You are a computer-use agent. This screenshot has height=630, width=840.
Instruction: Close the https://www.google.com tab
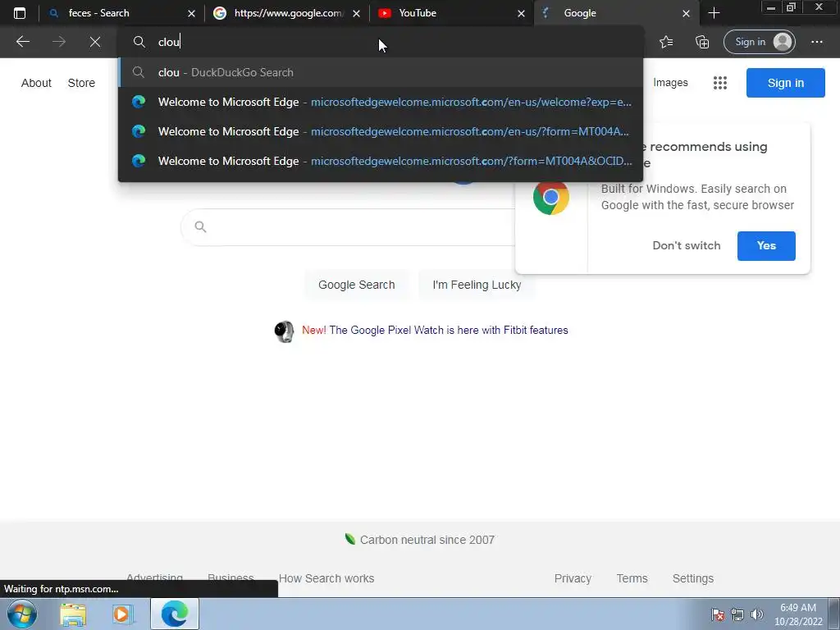[x=356, y=13]
